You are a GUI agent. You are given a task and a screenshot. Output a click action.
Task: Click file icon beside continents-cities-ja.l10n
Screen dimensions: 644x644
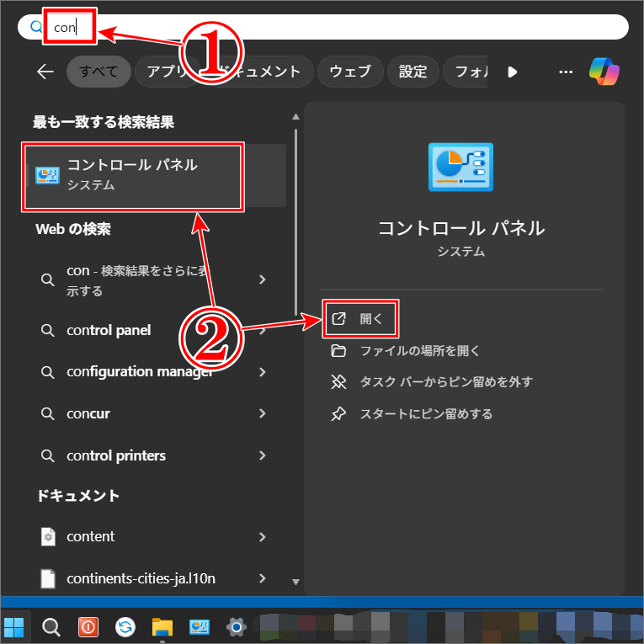(x=48, y=578)
